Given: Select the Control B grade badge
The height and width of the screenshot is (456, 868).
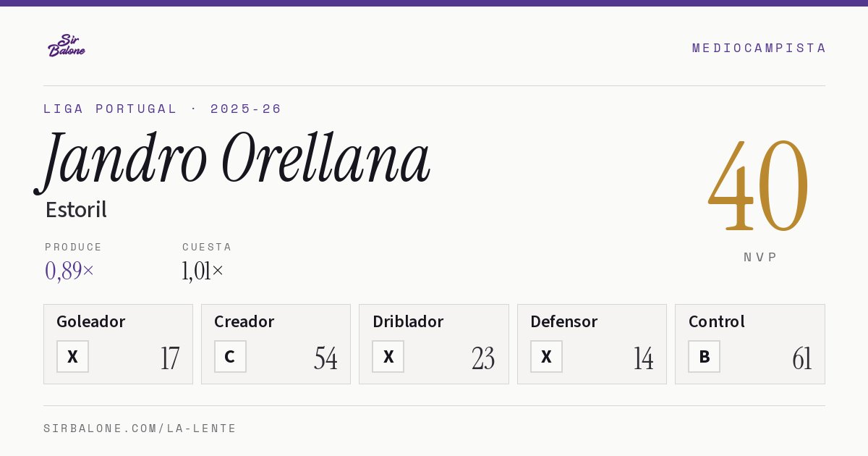Looking at the screenshot, I should 704,357.
